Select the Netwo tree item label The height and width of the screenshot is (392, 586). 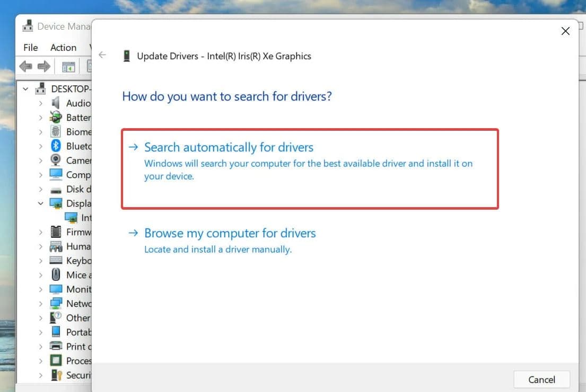click(78, 304)
